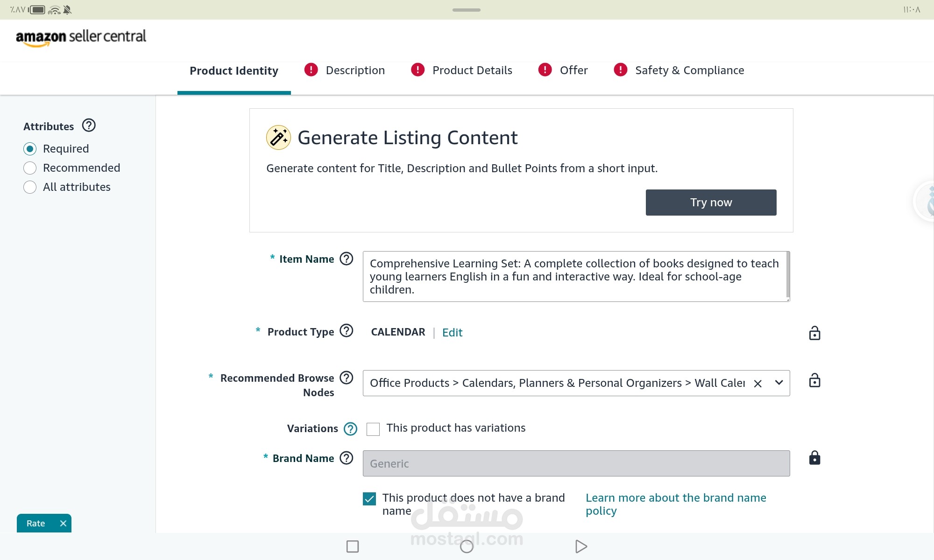Viewport: 934px width, 560px height.
Task: Select the Recommended attributes radio button
Action: [x=30, y=168]
